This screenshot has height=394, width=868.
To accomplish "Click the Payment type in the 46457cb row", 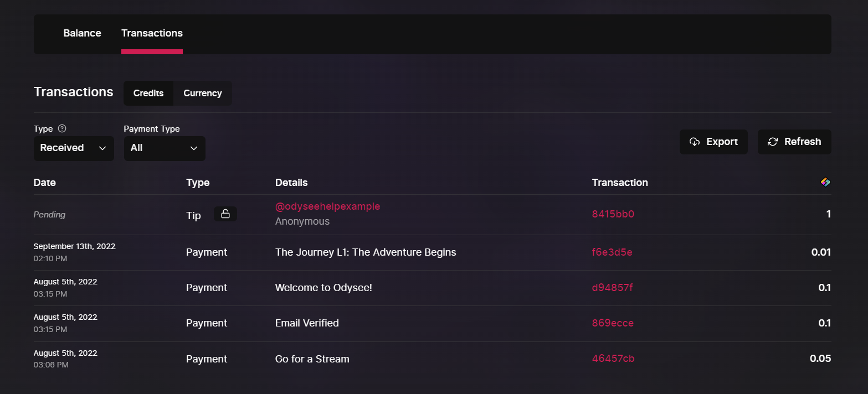I will [207, 359].
